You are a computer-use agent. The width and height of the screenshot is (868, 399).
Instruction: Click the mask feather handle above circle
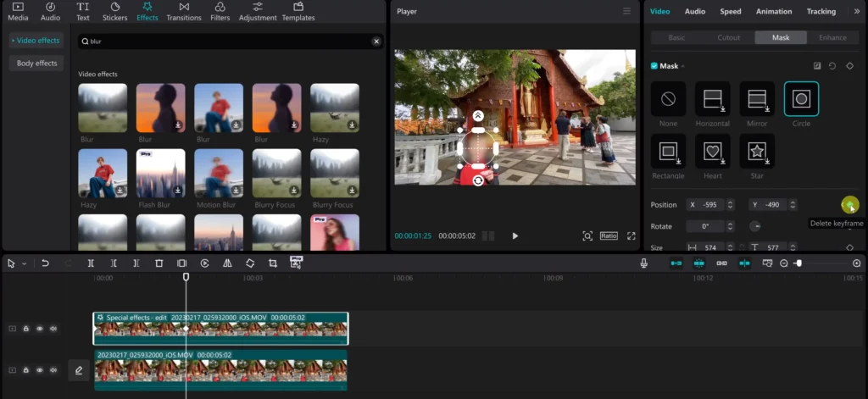tap(478, 116)
